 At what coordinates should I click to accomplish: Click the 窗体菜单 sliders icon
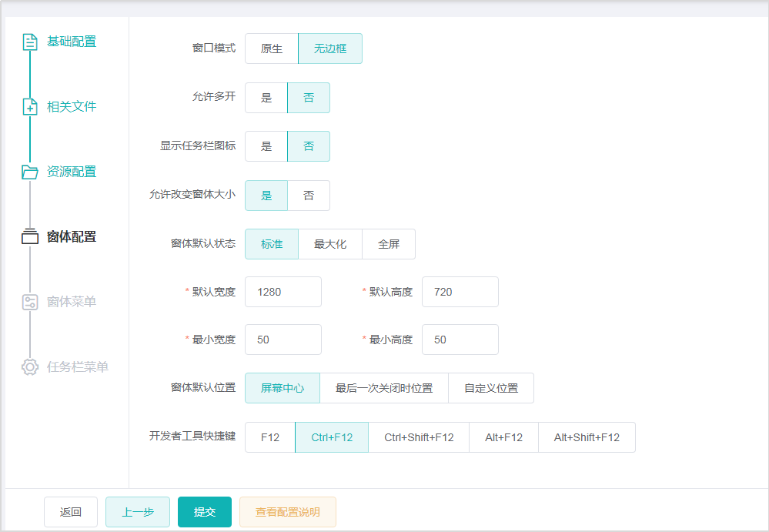pyautogui.click(x=30, y=302)
